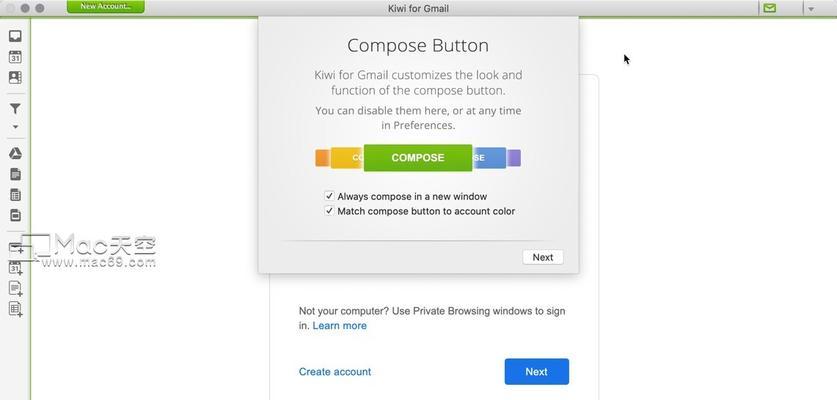The image size is (837, 400).
Task: Open the Contacts icon in sidebar
Action: coord(15,77)
